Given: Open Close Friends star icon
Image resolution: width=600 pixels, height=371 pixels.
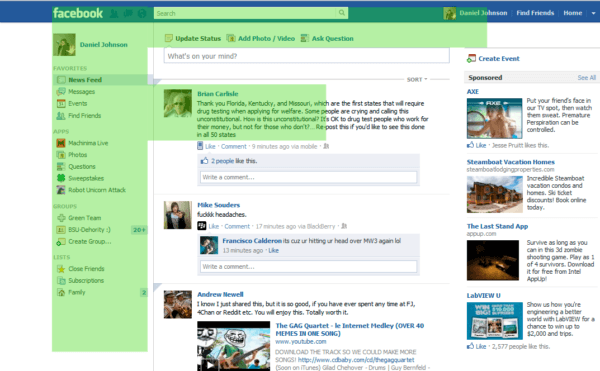Looking at the screenshot, I should (61, 269).
